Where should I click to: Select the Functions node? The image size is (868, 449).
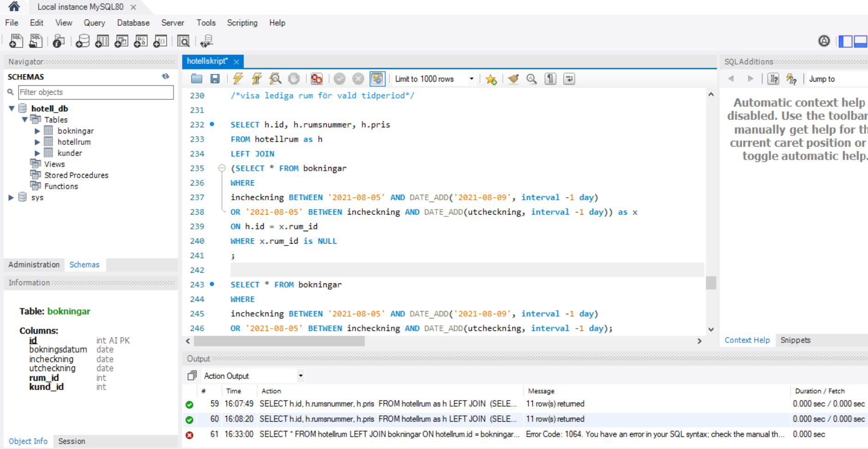click(x=61, y=186)
